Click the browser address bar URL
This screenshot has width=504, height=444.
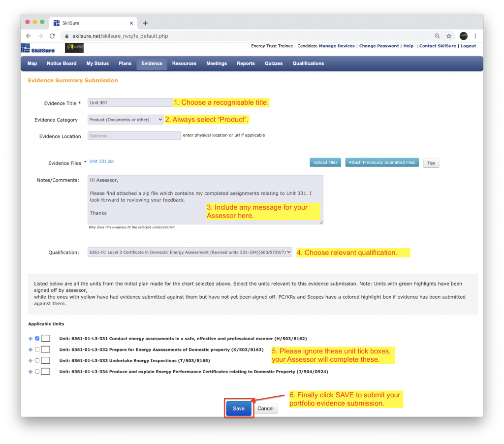(x=120, y=36)
